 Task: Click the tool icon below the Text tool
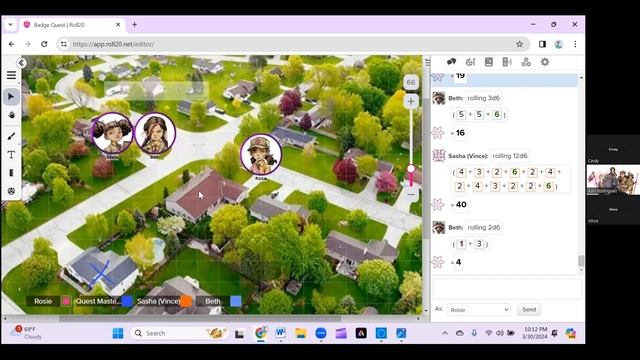point(11,173)
